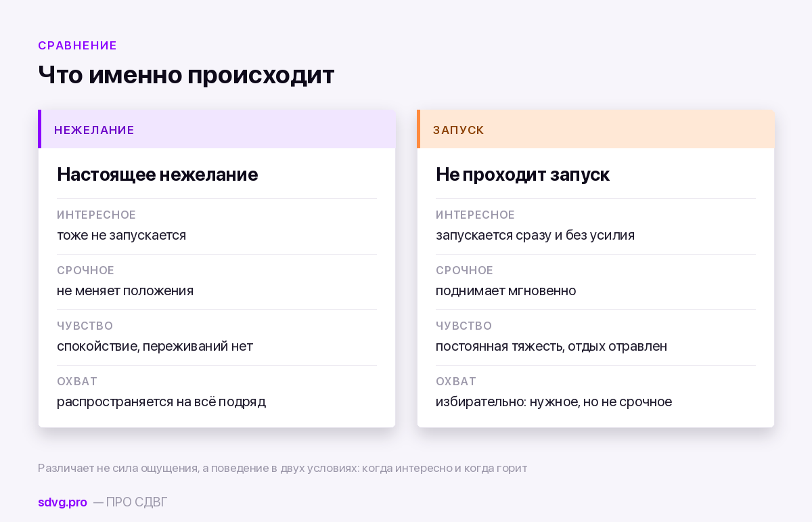
Task: Click 'постоянная тяжесть, отдых отравлен' text
Action: click(x=551, y=346)
